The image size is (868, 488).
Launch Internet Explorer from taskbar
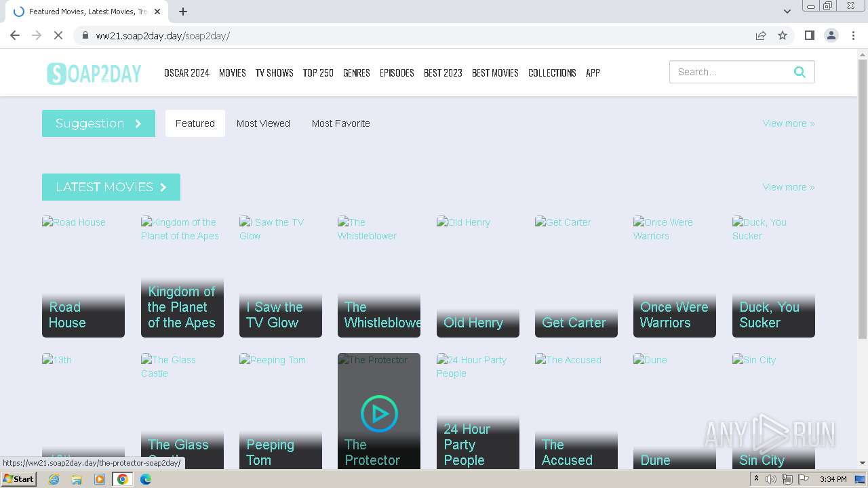(x=54, y=479)
